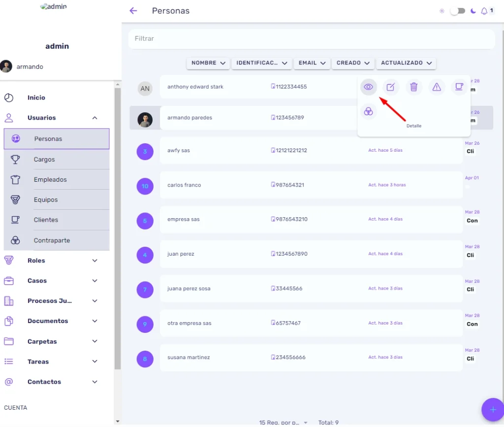Click the sun light-mode icon
Image resolution: width=504 pixels, height=427 pixels.
click(442, 11)
